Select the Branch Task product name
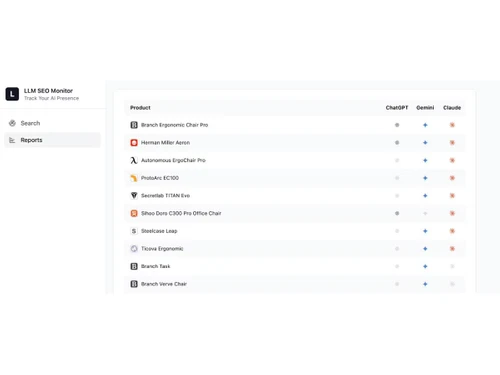500x375 pixels. point(156,266)
